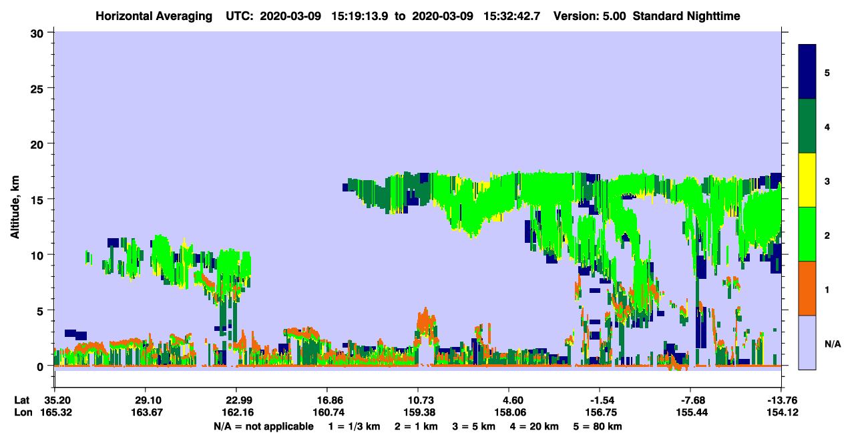Click the colorbar label 'N/A'
The height and width of the screenshot is (445, 868).
(x=833, y=344)
